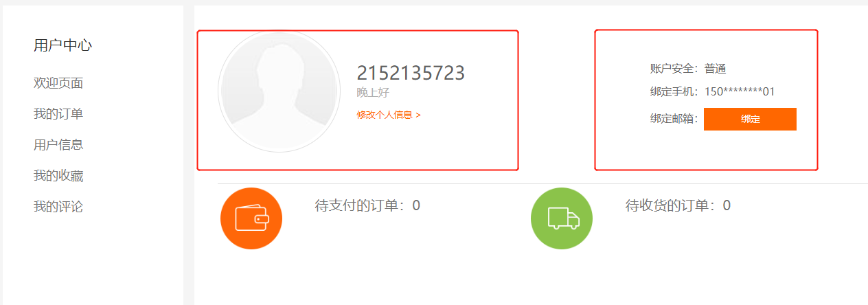Image resolution: width=868 pixels, height=305 pixels.
Task: Click the user avatar placeholder image
Action: click(279, 91)
